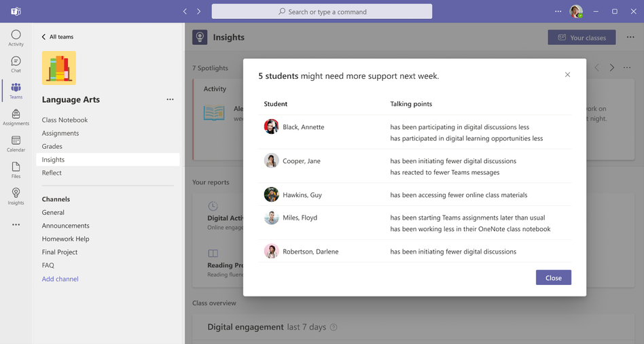644x344 pixels.
Task: Select student Hawkins, Guy avatar
Action: (271, 195)
